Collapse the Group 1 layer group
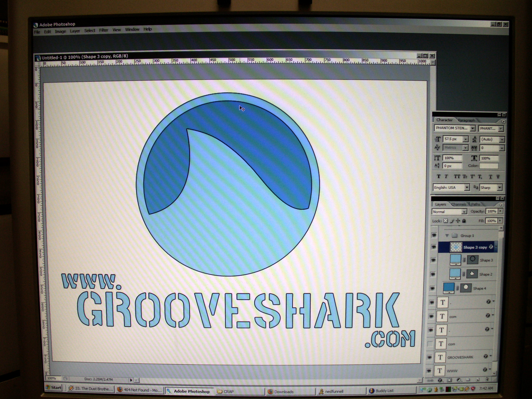Viewport: 532px width, 399px height. (x=447, y=236)
